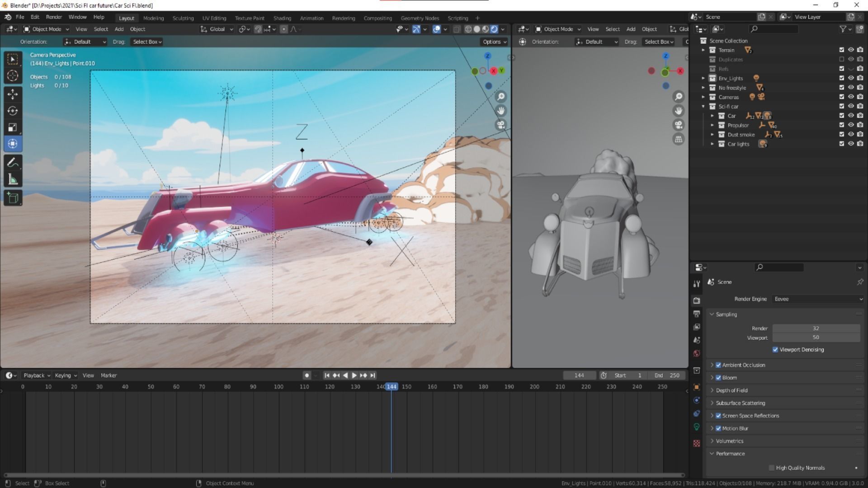
Task: Open Render Engine dropdown
Action: [x=817, y=299]
